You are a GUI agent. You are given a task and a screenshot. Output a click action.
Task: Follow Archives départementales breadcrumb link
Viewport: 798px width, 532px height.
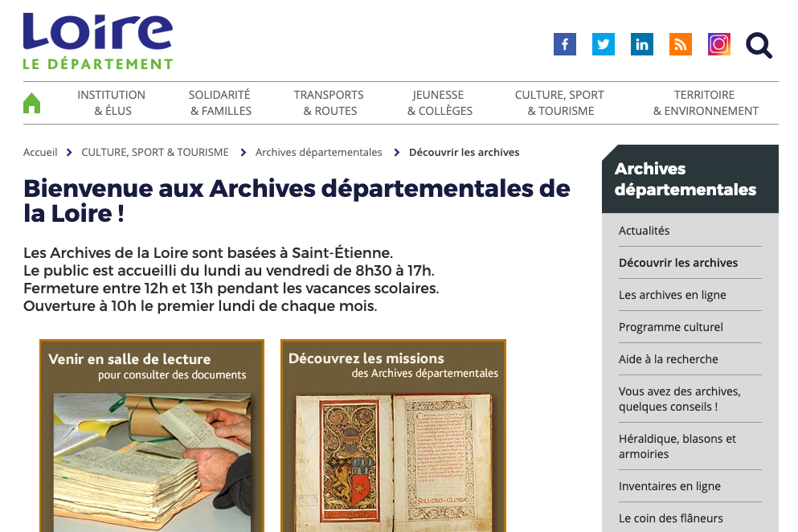point(318,152)
